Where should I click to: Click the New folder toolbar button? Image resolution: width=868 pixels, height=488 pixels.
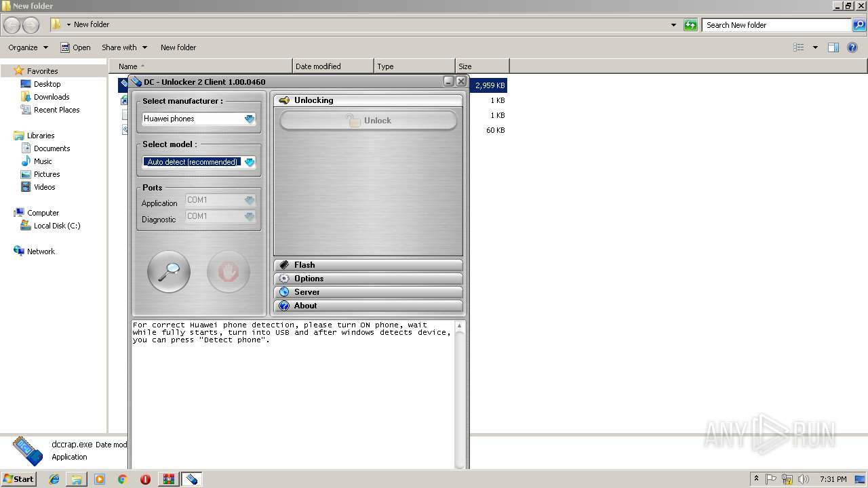pyautogui.click(x=178, y=47)
